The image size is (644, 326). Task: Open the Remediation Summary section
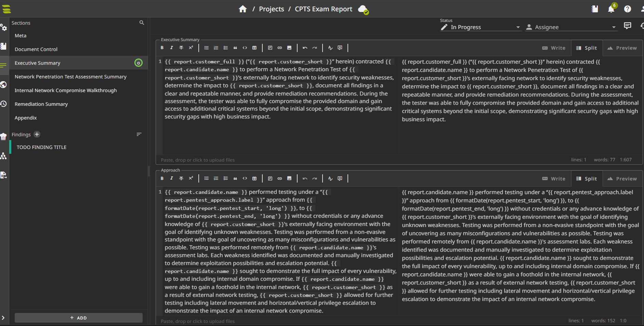coord(41,104)
